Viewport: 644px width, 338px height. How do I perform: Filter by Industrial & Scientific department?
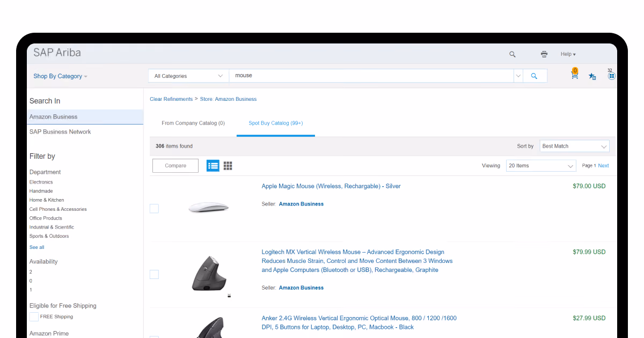coord(52,227)
